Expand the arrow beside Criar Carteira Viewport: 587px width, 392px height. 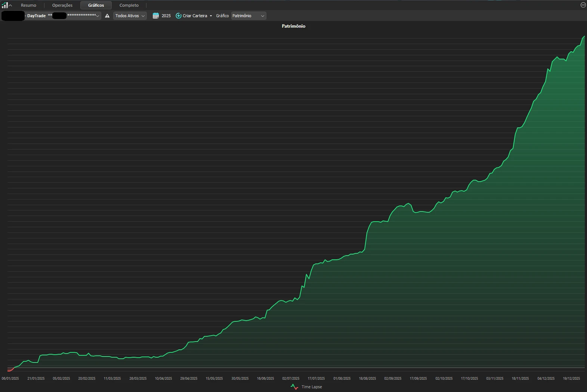[x=211, y=16]
